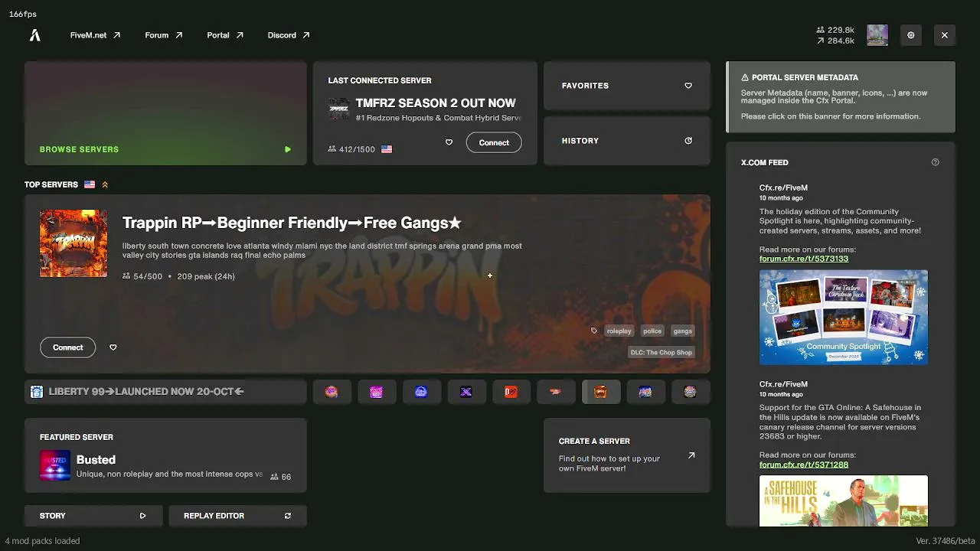Screen dimensions: 980x551
Task: Click 'DLC: The Chop Shop' label
Action: click(661, 352)
